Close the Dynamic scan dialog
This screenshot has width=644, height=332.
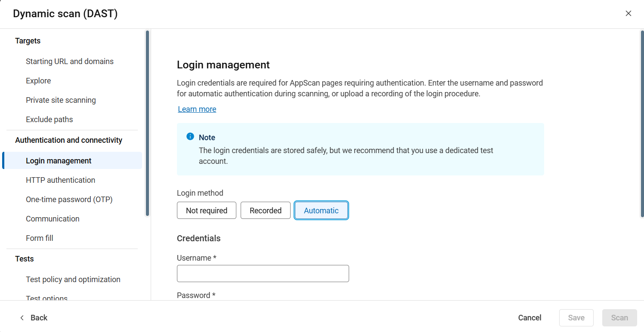point(628,13)
